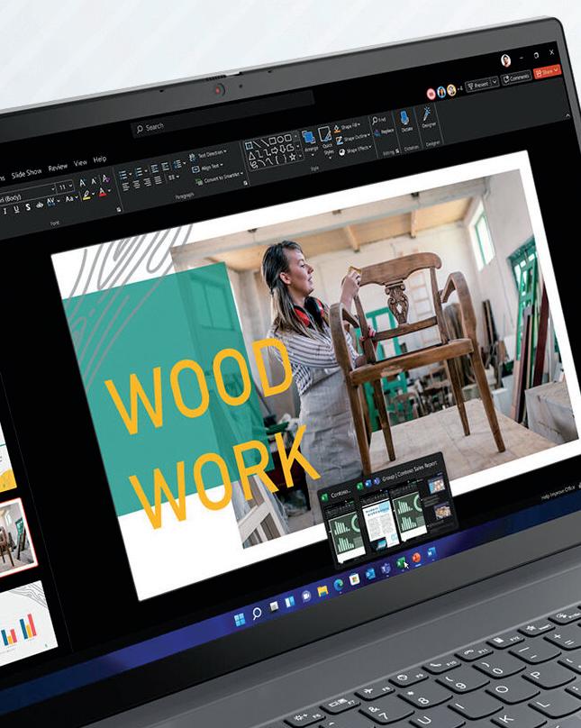Viewport: 581px width, 728px height.
Task: Open Comments pane button
Action: (x=515, y=77)
